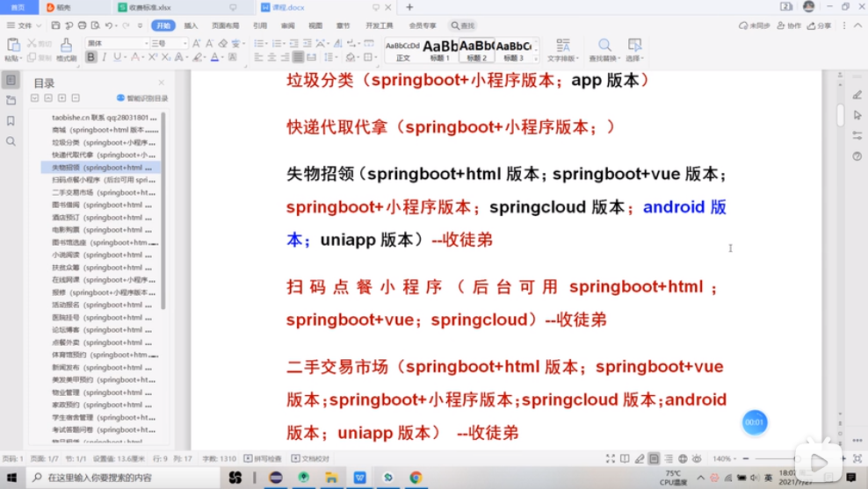Screen dimensions: 868x489
Task: Open the Review (审阅) tab
Action: coord(288,25)
